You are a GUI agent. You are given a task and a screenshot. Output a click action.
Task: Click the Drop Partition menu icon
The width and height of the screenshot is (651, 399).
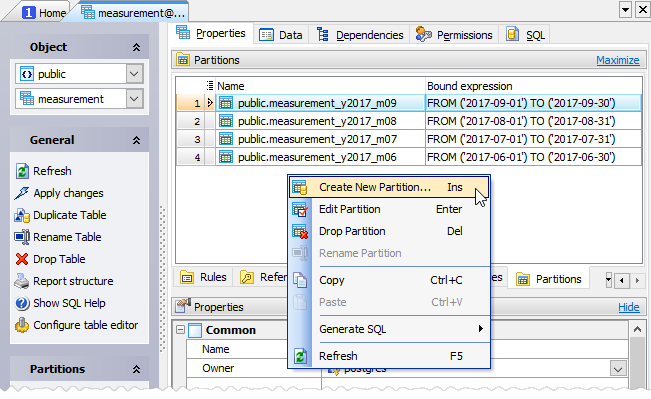[299, 231]
